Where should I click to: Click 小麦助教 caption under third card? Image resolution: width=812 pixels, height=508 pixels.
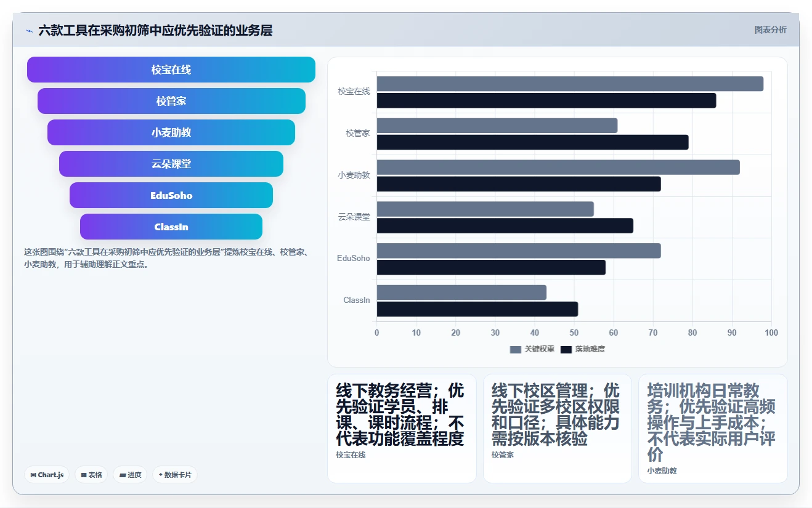(x=662, y=471)
